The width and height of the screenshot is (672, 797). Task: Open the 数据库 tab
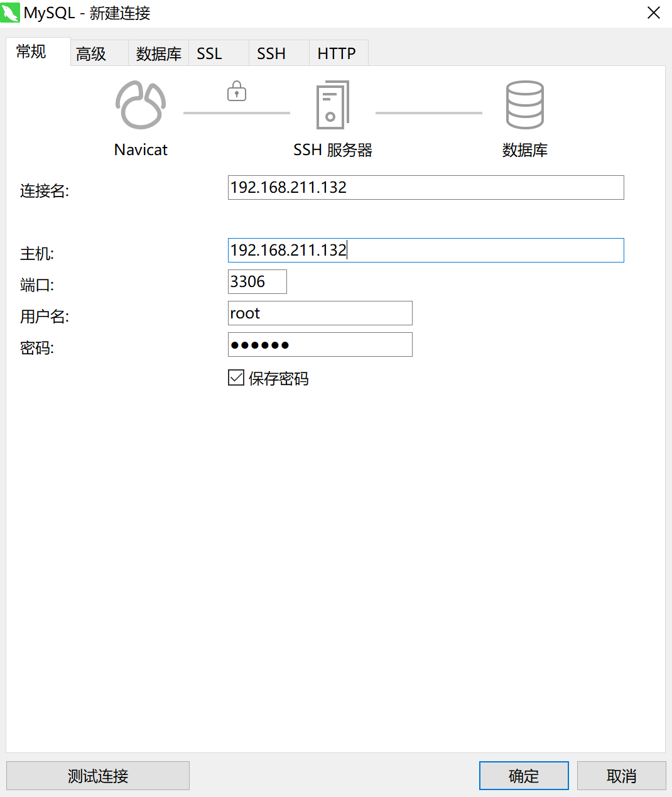point(158,53)
